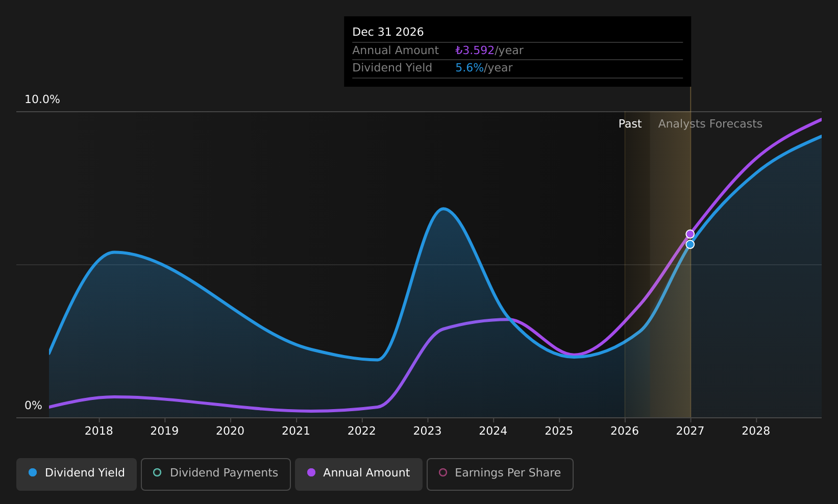
Task: Click the blue Dividend Yield data point
Action: tap(690, 244)
